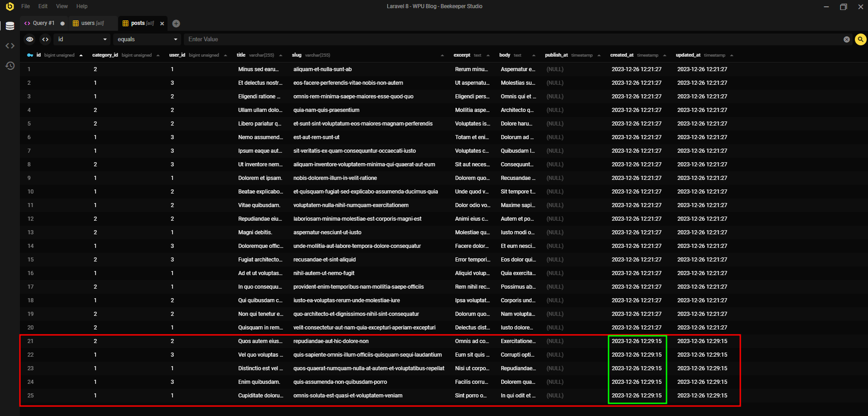The height and width of the screenshot is (416, 868).
Task: Click the Enter Value filter field
Action: pyautogui.click(x=512, y=39)
